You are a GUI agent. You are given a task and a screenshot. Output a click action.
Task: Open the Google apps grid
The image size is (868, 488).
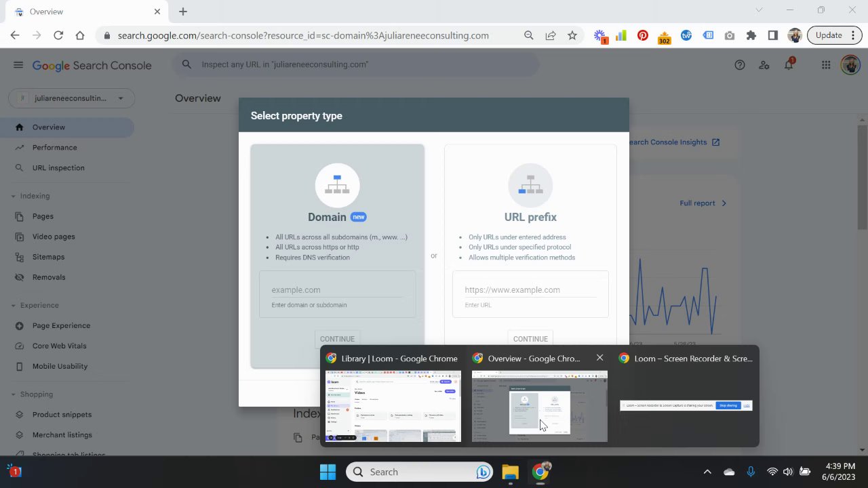pyautogui.click(x=826, y=65)
